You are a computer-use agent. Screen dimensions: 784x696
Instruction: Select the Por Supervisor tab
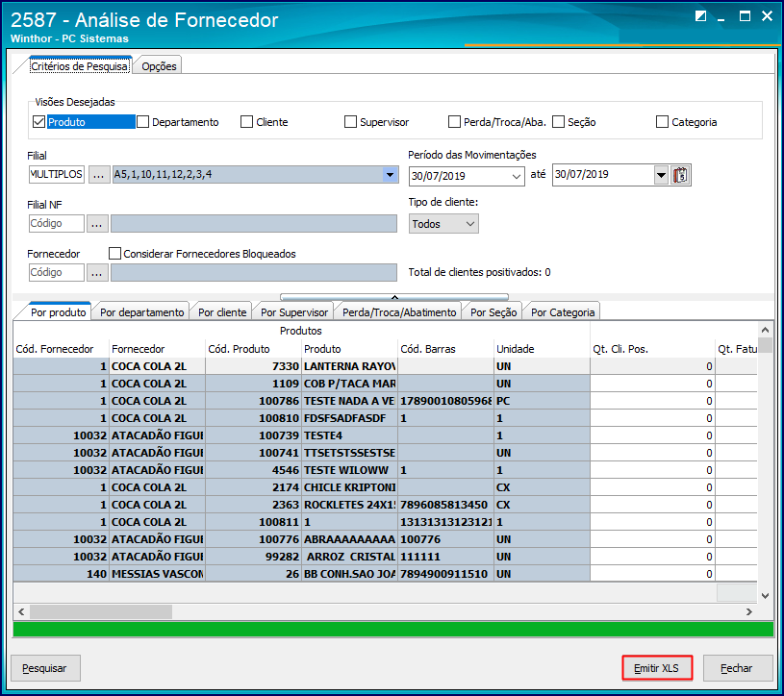[x=294, y=312]
